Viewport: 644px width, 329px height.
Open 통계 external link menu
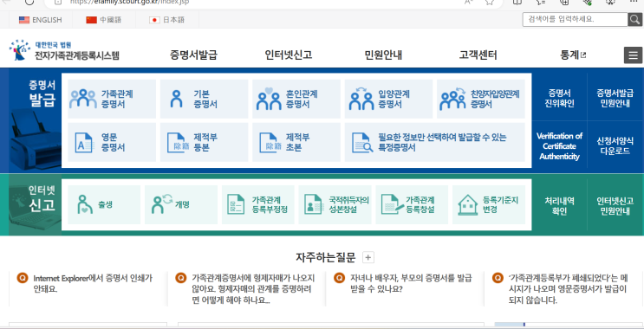573,55
